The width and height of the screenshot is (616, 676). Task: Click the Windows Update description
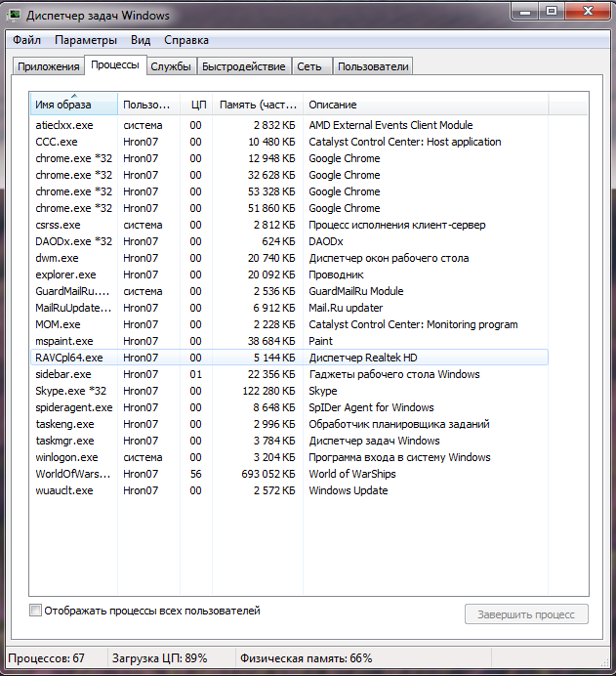click(x=349, y=490)
